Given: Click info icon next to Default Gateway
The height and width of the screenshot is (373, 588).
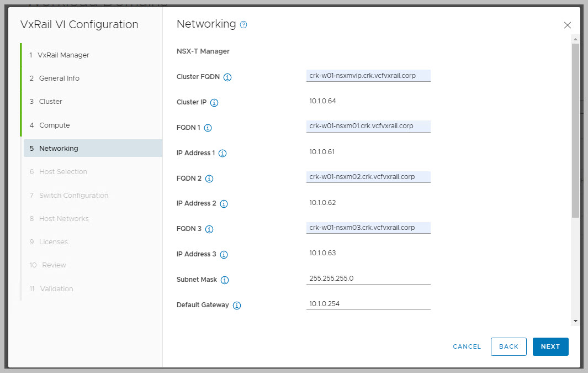Looking at the screenshot, I should point(237,306).
